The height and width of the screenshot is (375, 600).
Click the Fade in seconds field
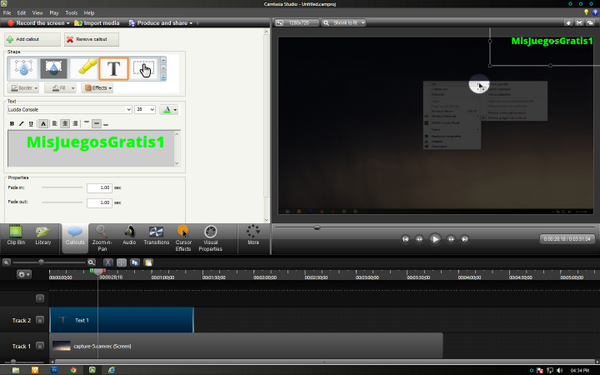pyautogui.click(x=99, y=188)
